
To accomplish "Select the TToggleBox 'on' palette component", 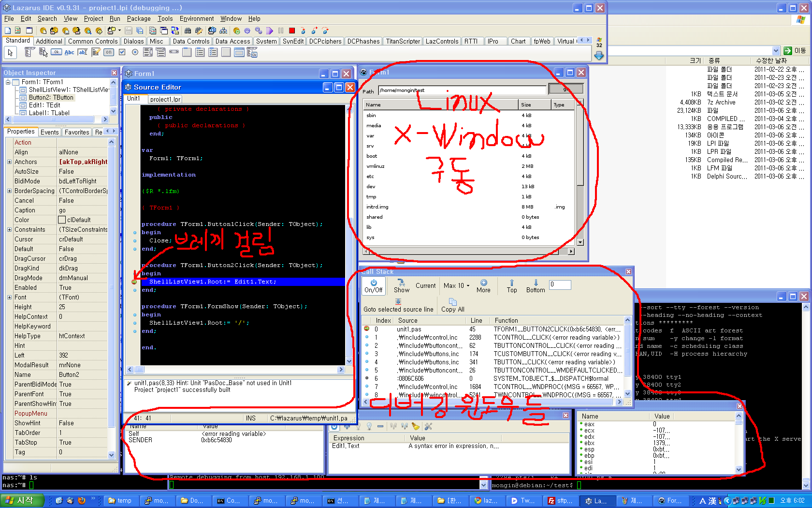I will coord(109,52).
